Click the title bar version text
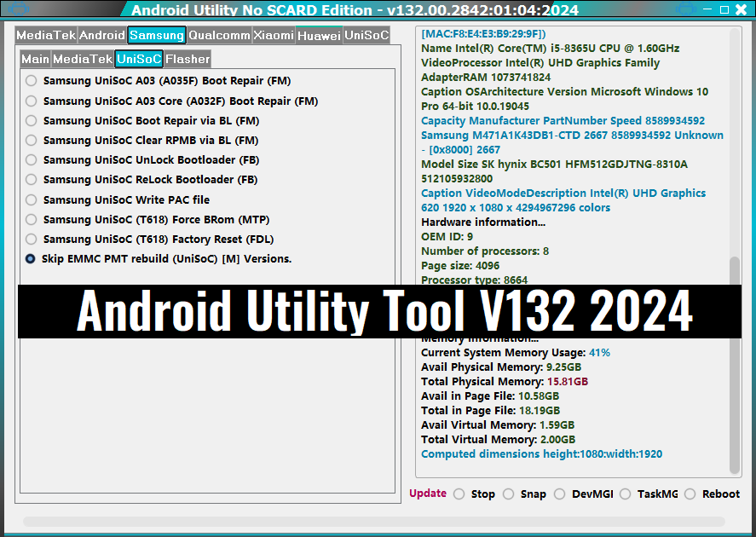Viewport: 756px width, 537px height. (x=483, y=9)
